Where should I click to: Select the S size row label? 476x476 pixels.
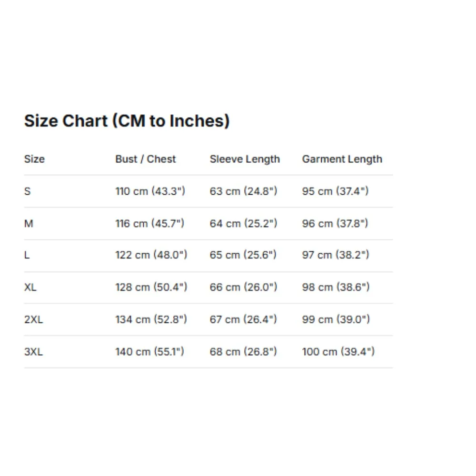pos(27,191)
